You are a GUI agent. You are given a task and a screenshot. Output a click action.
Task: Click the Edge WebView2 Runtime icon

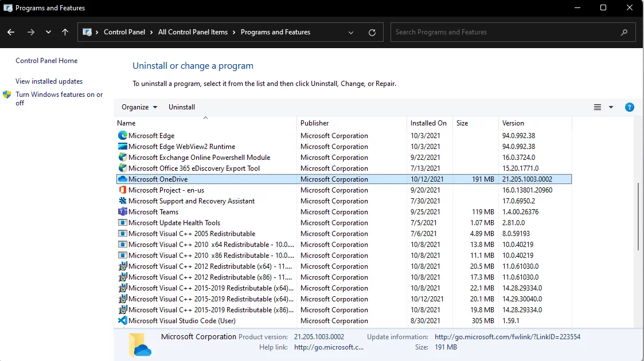point(122,147)
